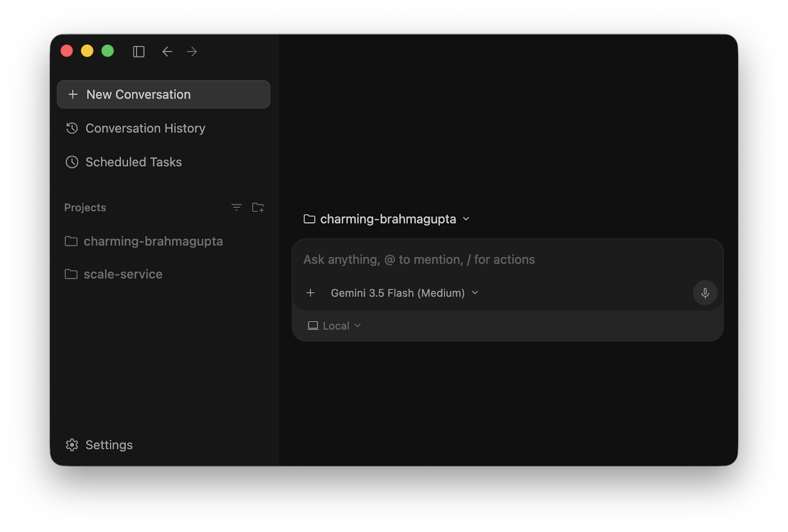Go forward with the right arrow
The height and width of the screenshot is (532, 788).
(192, 51)
